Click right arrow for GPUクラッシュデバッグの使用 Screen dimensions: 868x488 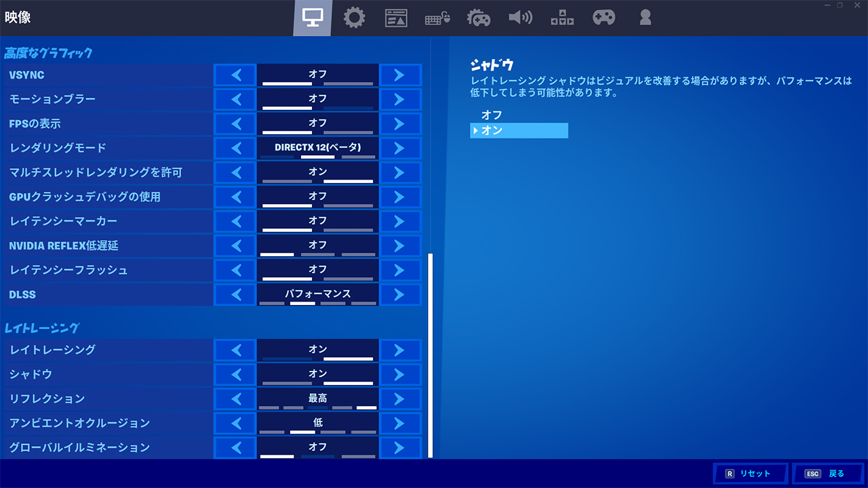[x=400, y=197]
